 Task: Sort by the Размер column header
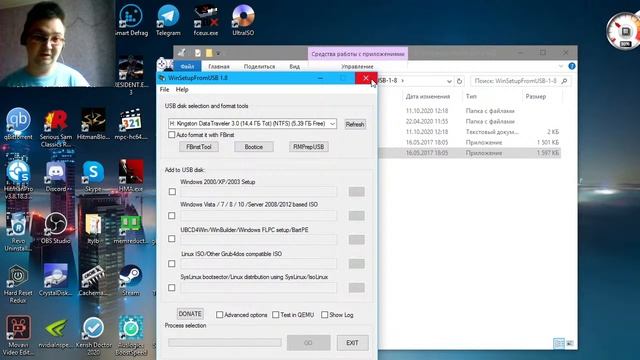click(536, 96)
